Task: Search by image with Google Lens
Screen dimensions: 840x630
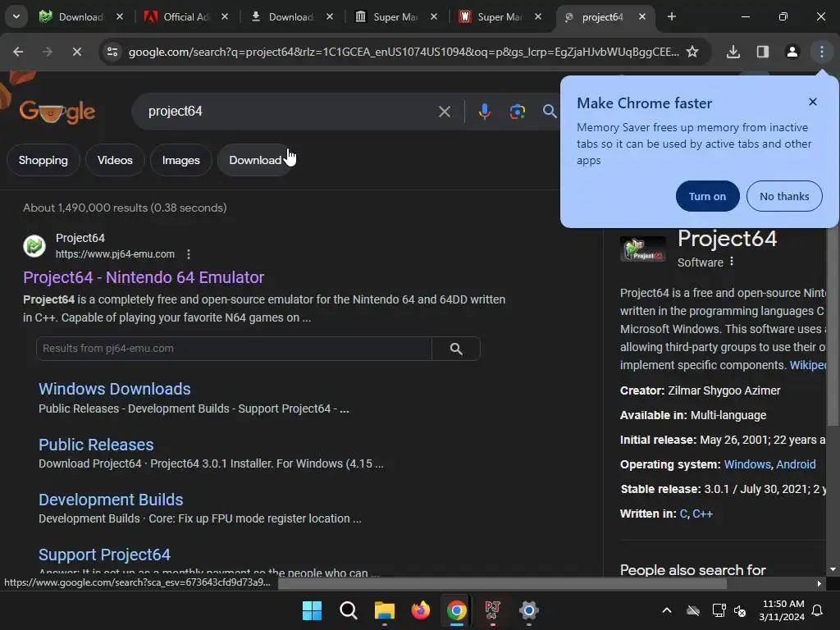Action: click(517, 112)
